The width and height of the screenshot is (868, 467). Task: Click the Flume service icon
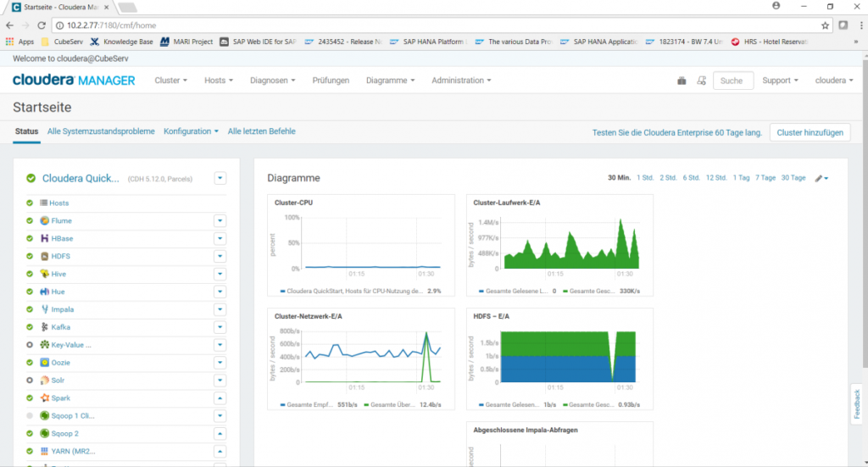coord(44,220)
